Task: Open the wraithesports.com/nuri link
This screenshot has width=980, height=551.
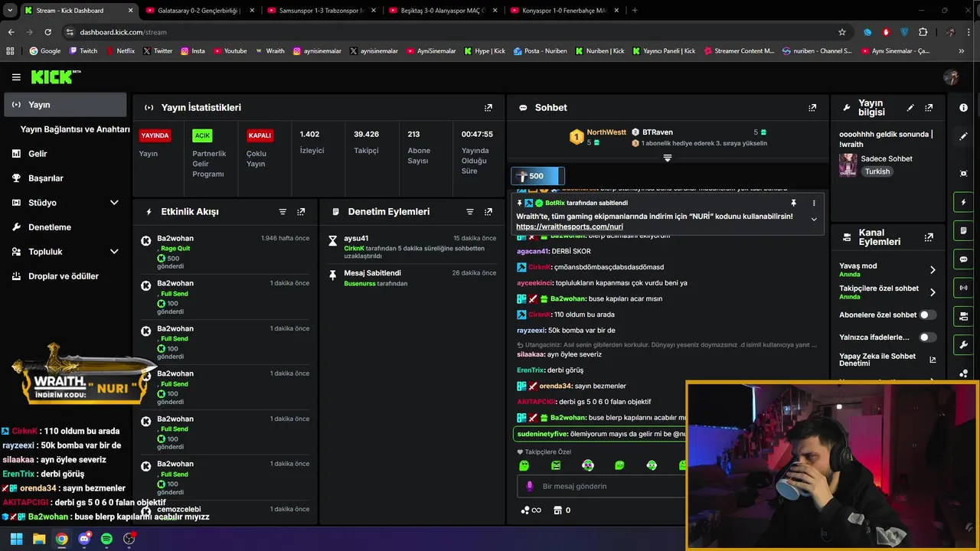Action: (x=570, y=227)
